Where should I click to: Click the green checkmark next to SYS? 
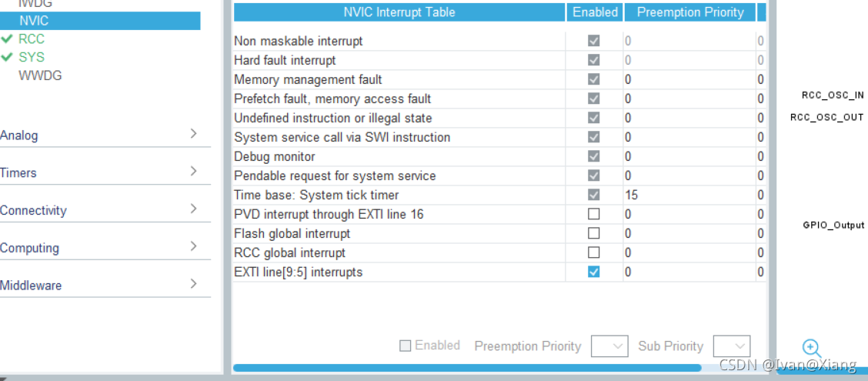(7, 57)
